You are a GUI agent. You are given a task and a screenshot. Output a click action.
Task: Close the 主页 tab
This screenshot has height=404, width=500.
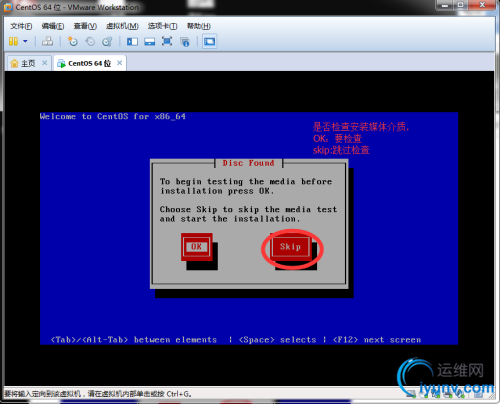click(45, 63)
